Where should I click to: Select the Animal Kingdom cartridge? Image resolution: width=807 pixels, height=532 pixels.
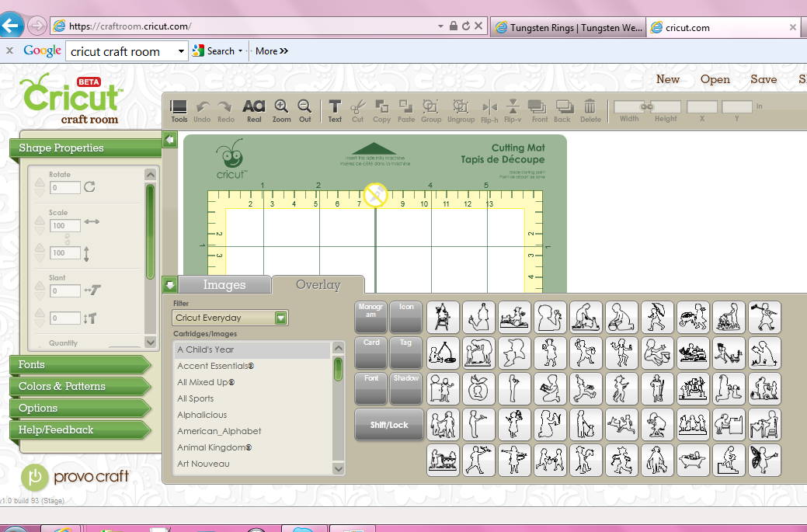(252, 447)
